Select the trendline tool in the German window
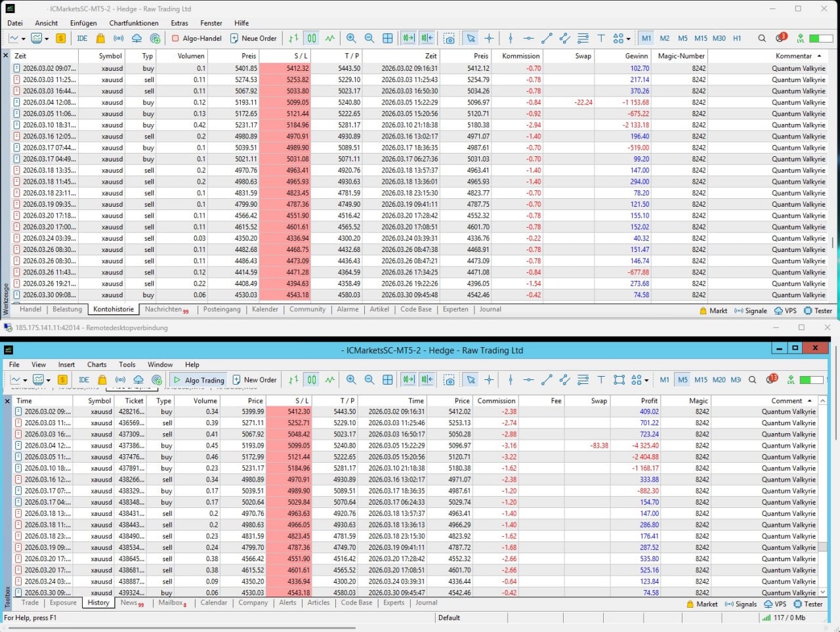The image size is (840, 632). (x=547, y=38)
